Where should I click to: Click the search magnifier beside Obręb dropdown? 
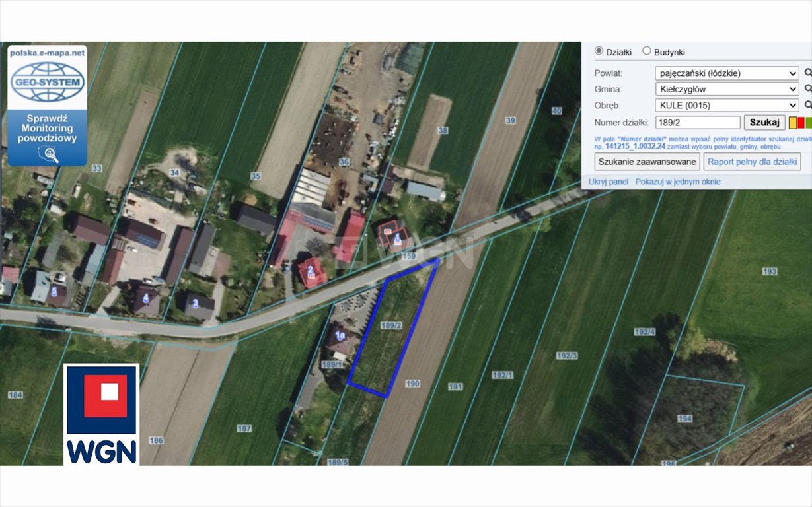[x=808, y=105]
